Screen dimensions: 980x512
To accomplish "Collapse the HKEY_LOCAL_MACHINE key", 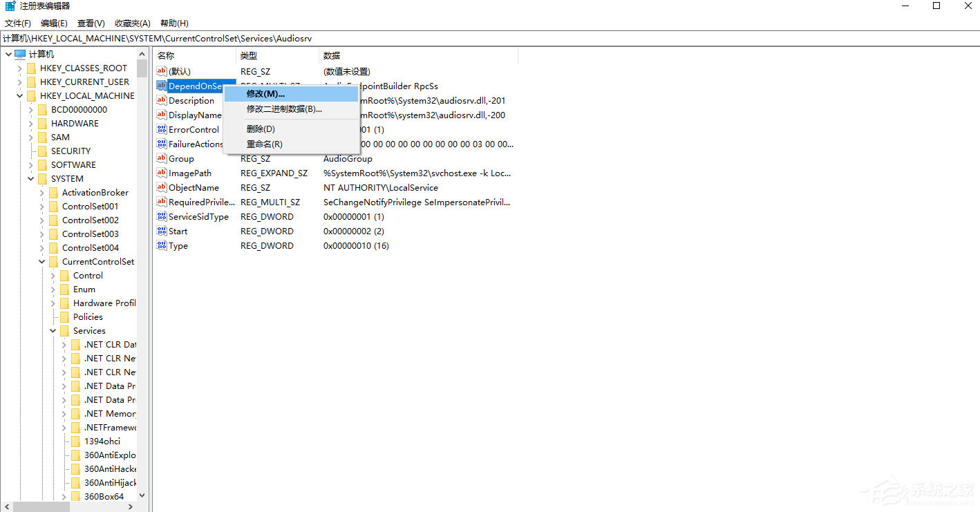I will [18, 95].
